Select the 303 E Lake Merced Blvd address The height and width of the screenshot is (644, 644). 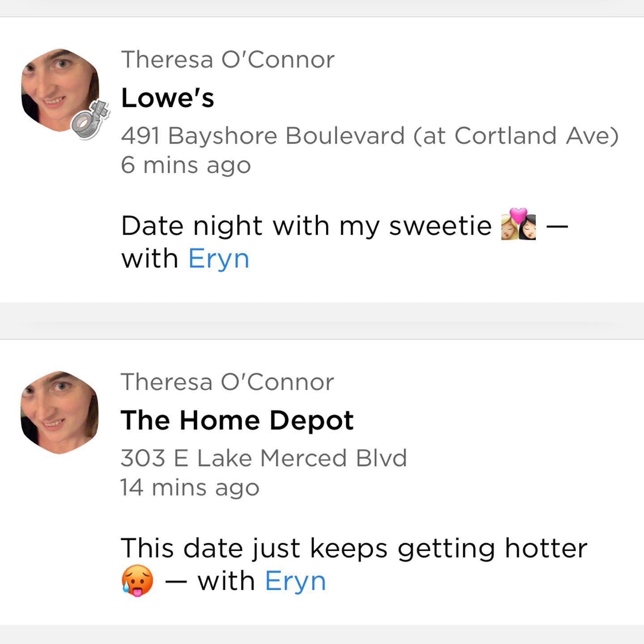tap(263, 458)
